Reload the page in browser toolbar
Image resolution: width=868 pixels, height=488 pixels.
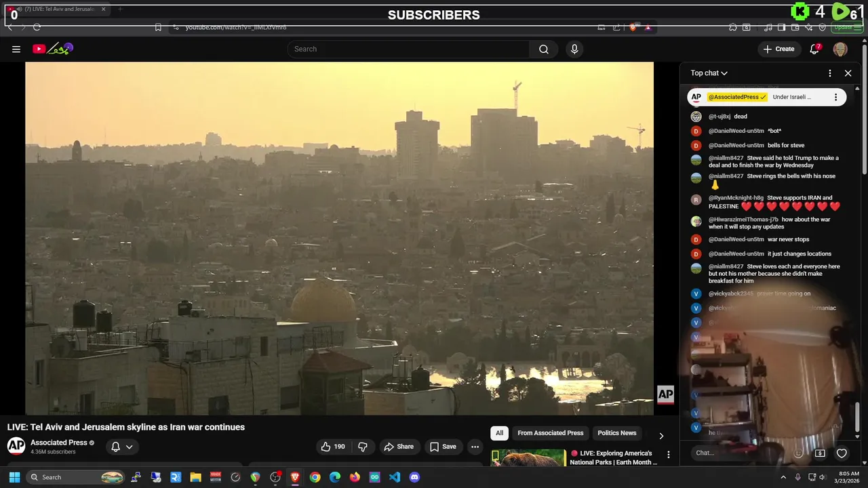pos(37,27)
